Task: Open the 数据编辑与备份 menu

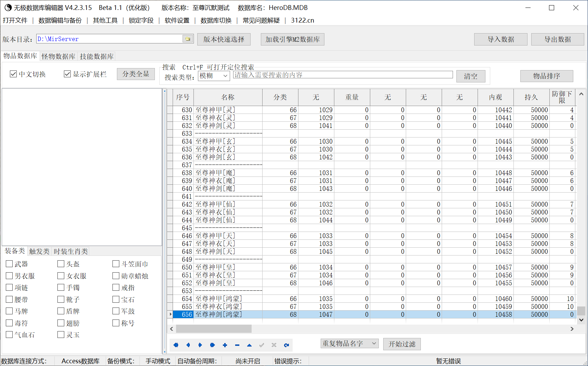Action: point(60,21)
